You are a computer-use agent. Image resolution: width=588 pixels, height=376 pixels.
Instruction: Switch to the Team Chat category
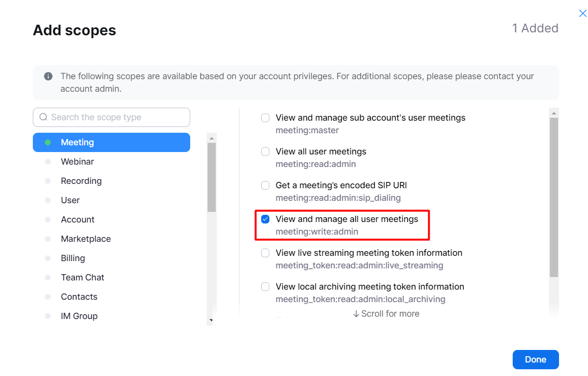112,278
